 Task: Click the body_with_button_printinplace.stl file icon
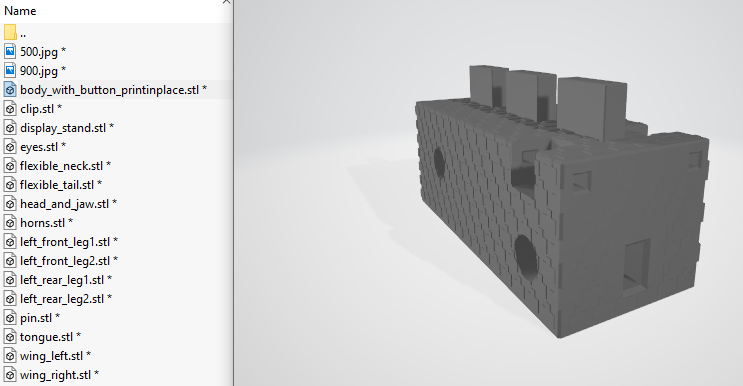[10, 89]
